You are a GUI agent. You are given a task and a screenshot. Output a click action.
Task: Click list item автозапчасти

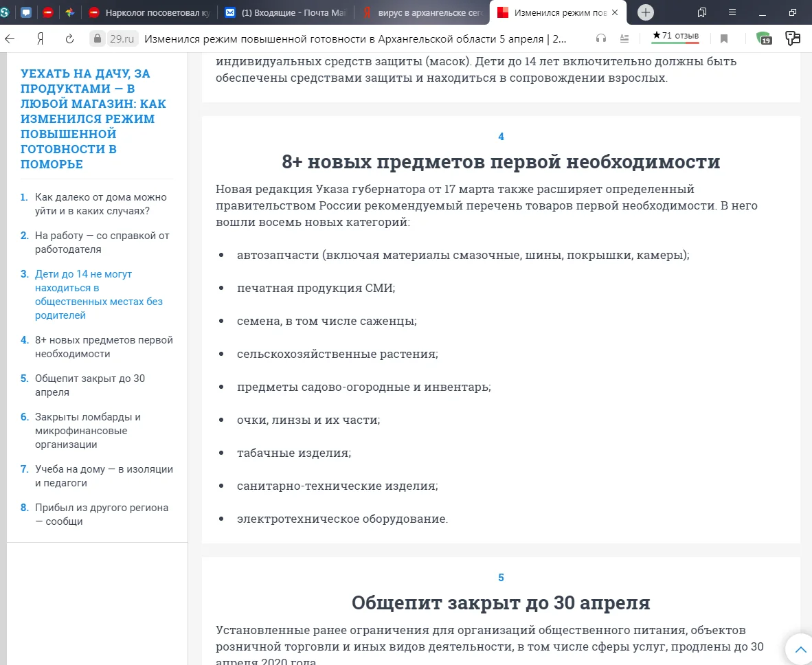[463, 256]
